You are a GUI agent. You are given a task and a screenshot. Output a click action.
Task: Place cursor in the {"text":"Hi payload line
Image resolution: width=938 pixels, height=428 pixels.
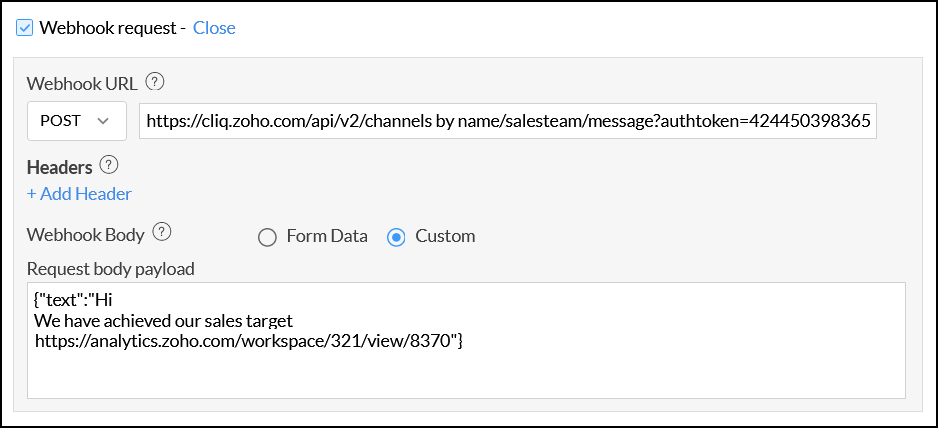83,300
